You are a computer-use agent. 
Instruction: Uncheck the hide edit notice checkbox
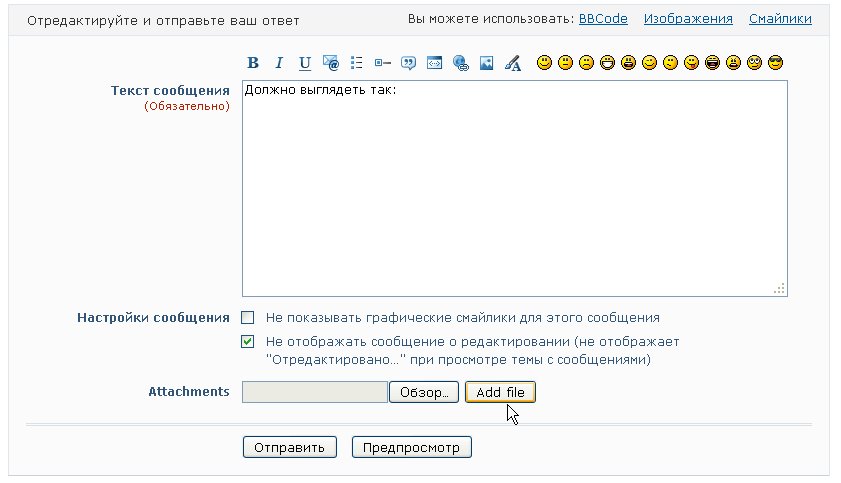249,342
